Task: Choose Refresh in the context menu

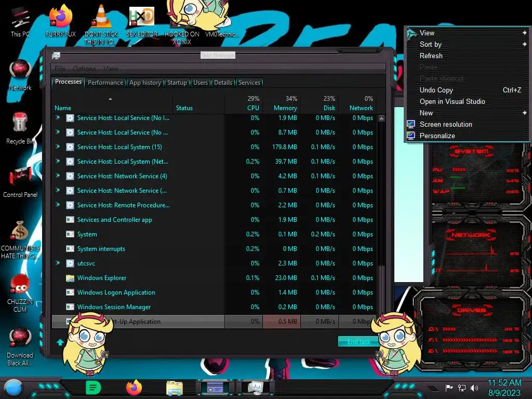Action: tap(431, 56)
